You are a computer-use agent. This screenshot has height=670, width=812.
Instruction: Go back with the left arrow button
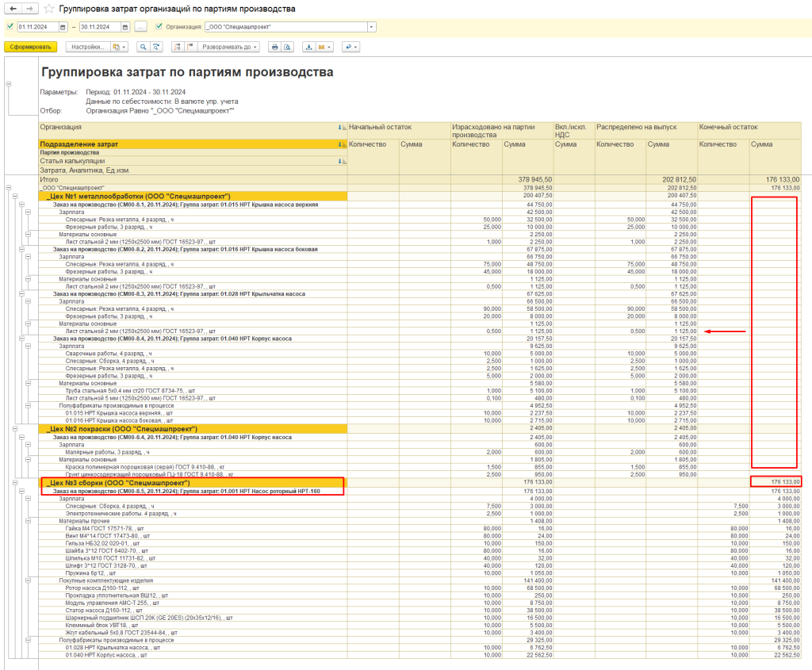pyautogui.click(x=13, y=9)
